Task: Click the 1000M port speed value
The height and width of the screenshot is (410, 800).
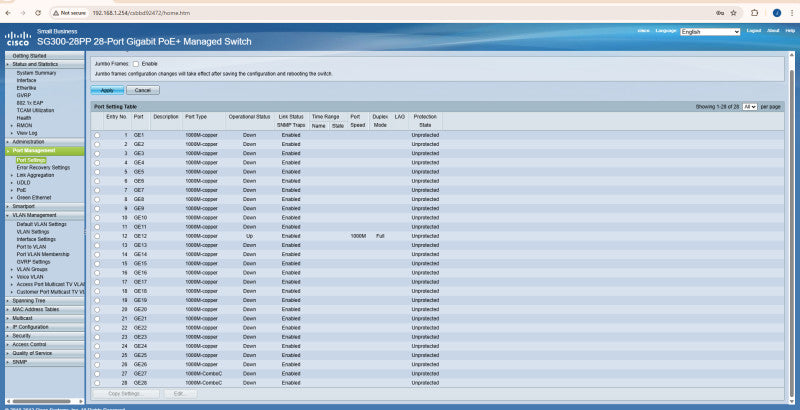Action: click(358, 236)
